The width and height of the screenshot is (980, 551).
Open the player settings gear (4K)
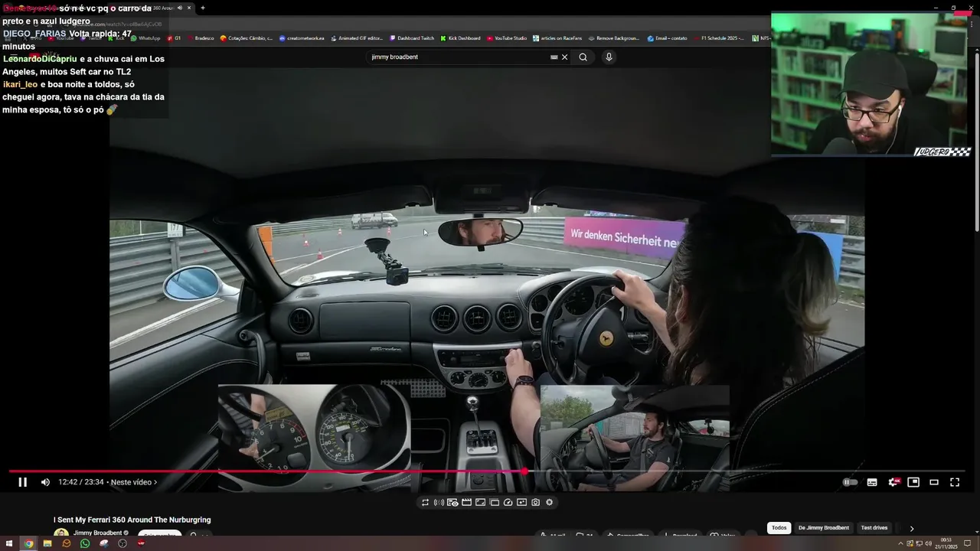[x=893, y=482]
